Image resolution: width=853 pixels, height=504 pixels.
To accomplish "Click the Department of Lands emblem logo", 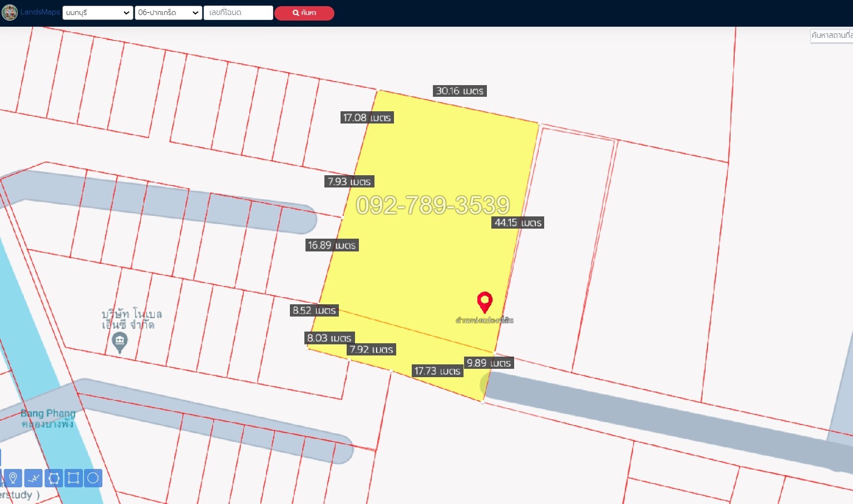I will click(x=9, y=12).
